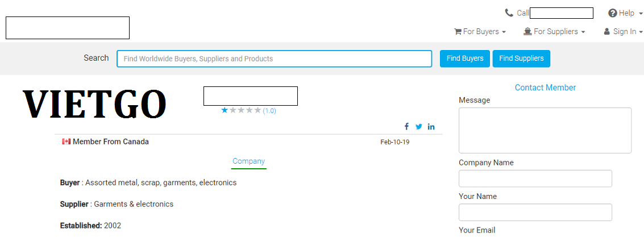Click the shopping cart For Buyers icon

(458, 32)
